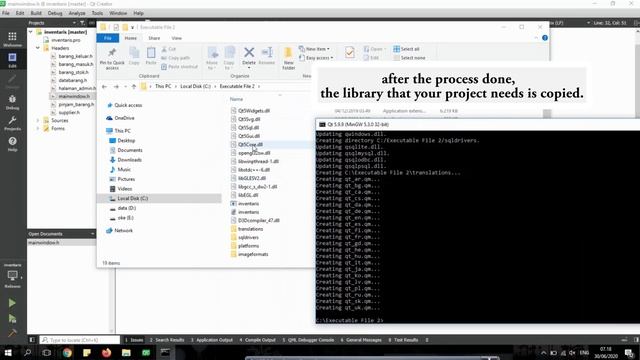Click Start Debugging run icon

(12, 318)
